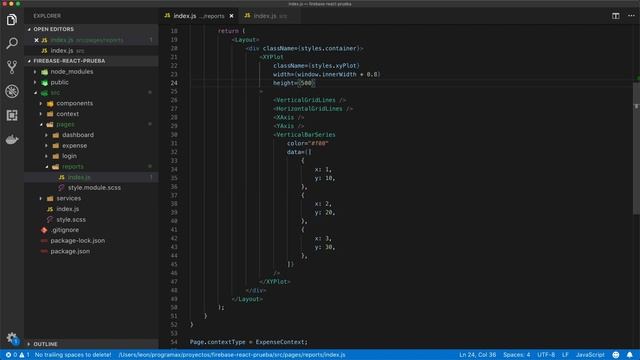The image size is (640, 360).
Task: Open the feedback smiley in status bar
Action: click(x=616, y=355)
